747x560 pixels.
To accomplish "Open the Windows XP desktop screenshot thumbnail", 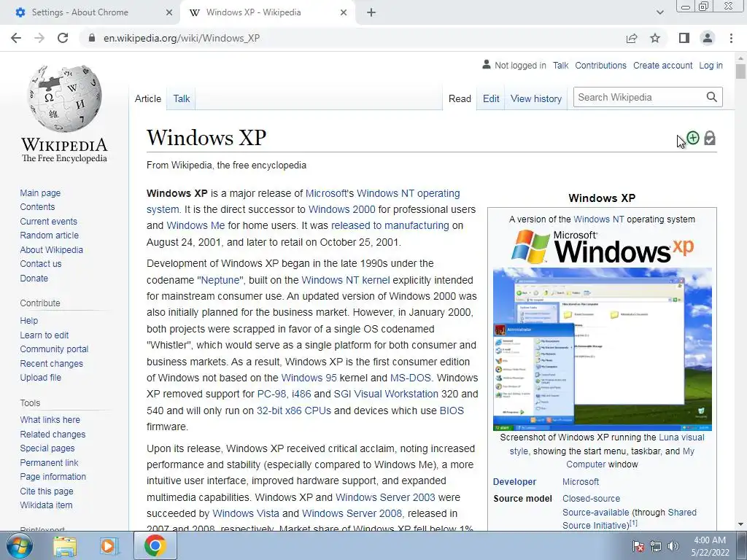I will click(602, 349).
